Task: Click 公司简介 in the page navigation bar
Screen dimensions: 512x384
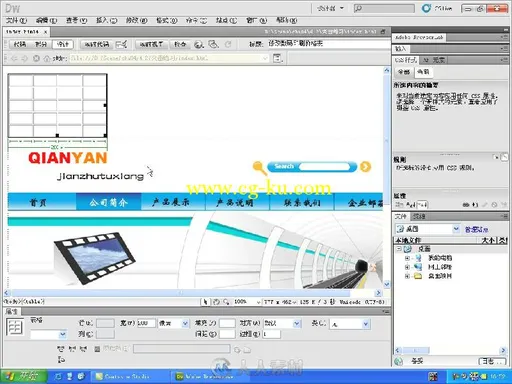Action: [109, 202]
